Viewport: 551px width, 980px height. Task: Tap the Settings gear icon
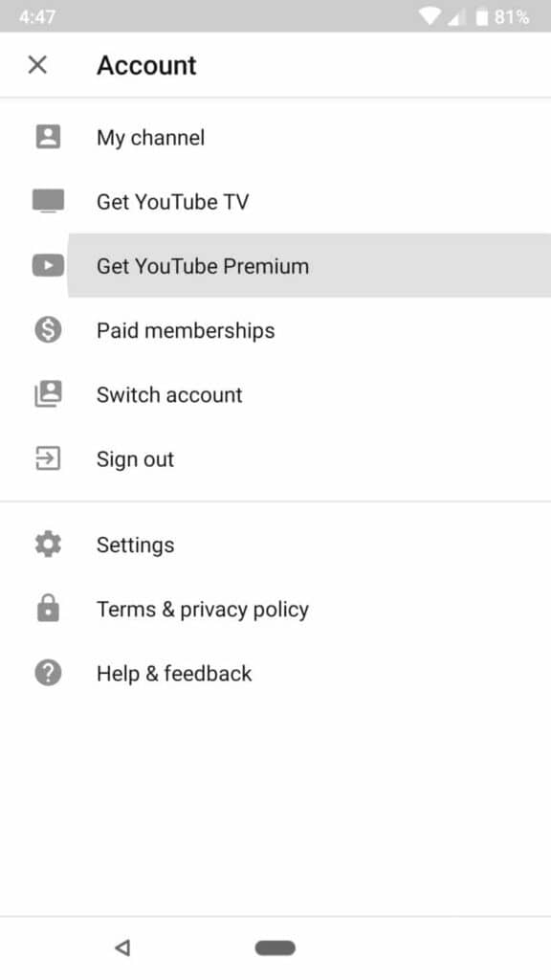48,545
